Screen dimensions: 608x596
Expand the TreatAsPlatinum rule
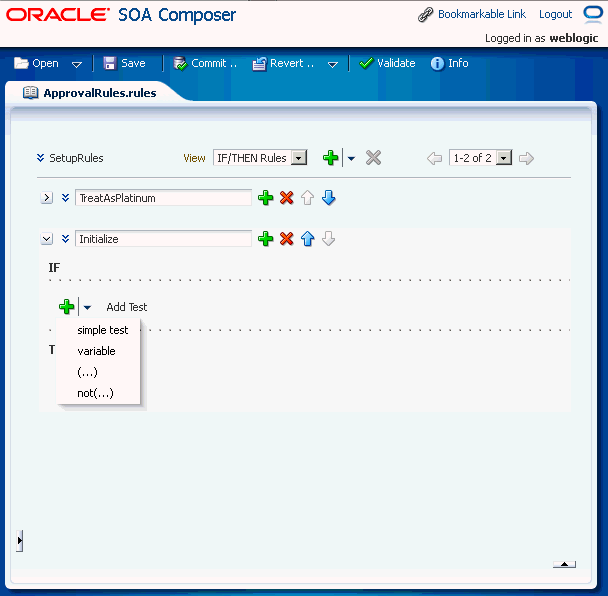pyautogui.click(x=47, y=198)
